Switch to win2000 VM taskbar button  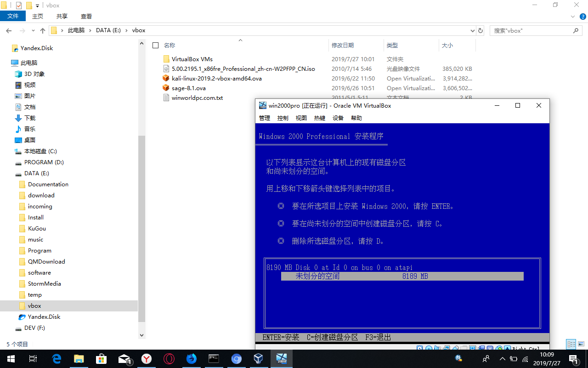pos(281,358)
